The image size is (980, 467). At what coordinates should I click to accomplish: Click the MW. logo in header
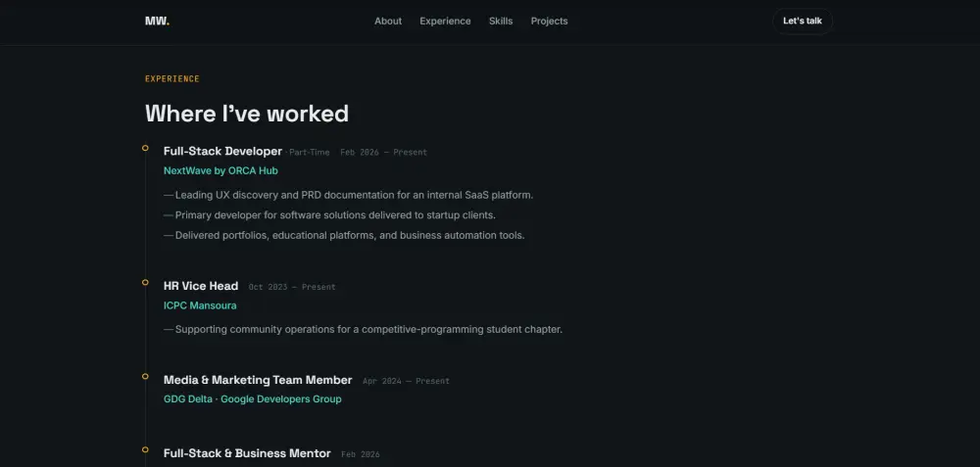[157, 22]
